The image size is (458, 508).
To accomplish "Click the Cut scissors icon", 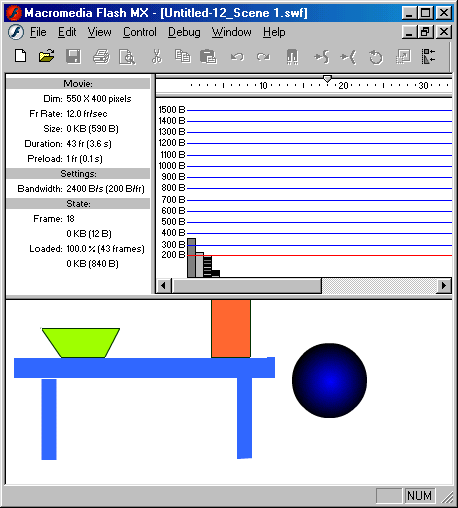I will [156, 56].
